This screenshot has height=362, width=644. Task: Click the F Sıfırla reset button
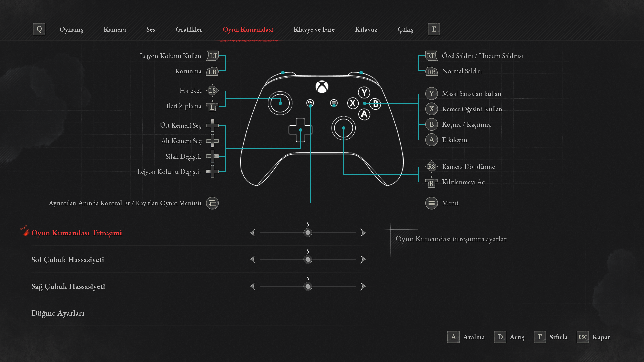click(x=551, y=337)
